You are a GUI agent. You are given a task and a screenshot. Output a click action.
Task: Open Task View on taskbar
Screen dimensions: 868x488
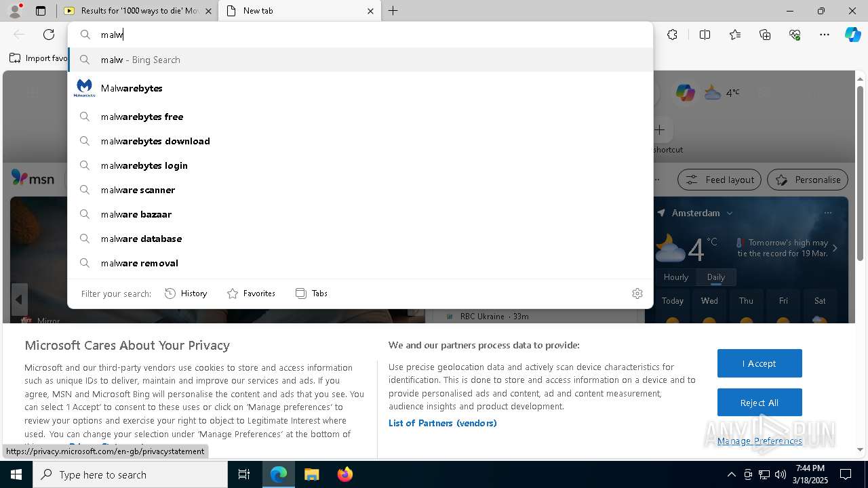(245, 474)
